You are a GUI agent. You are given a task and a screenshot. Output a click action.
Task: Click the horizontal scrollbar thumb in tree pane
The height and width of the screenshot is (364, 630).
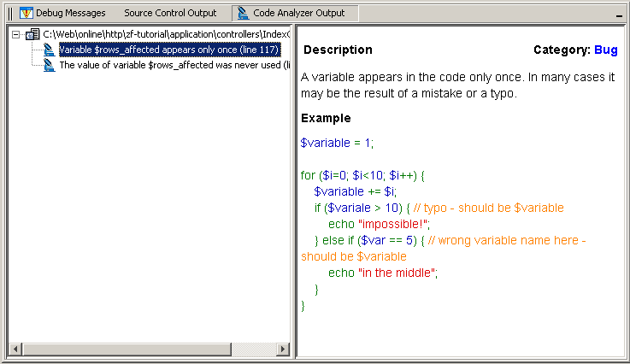(127, 350)
